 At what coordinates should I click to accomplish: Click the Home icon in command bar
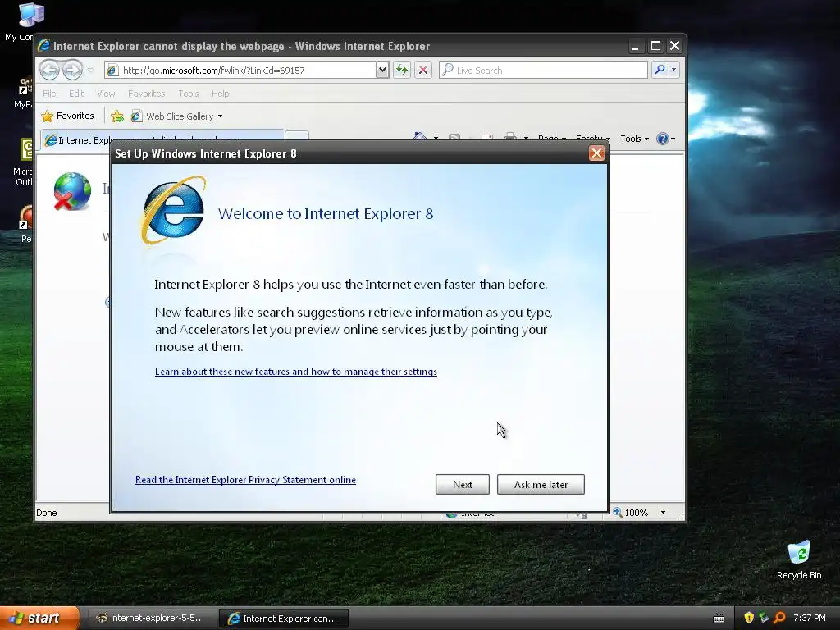[x=420, y=137]
